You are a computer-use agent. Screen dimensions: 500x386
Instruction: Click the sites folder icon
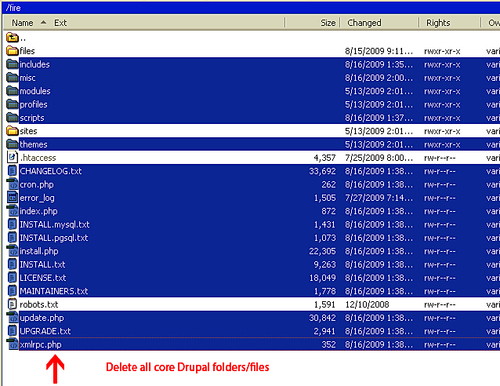[x=12, y=131]
